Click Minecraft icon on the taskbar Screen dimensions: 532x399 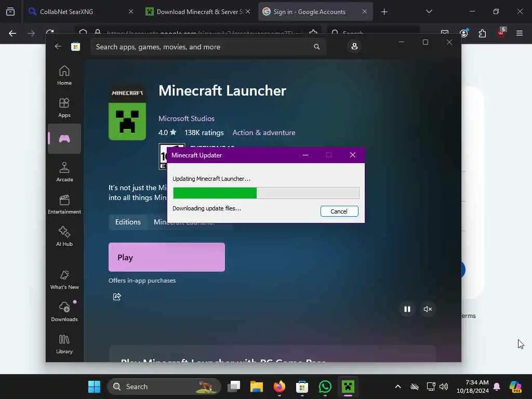pos(348,387)
